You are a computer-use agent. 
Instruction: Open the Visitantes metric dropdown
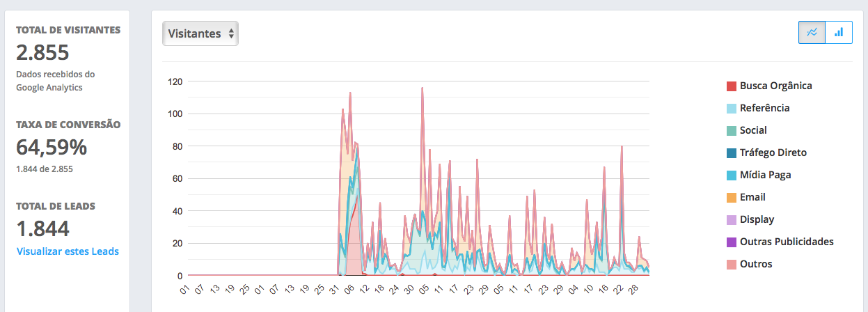200,33
